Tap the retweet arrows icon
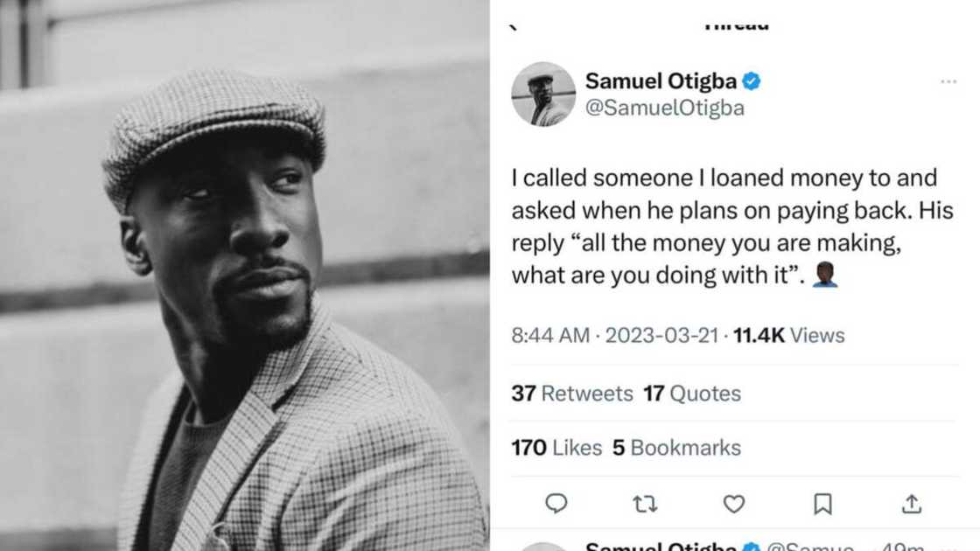Viewport: 980px width, 551px height. 645,504
